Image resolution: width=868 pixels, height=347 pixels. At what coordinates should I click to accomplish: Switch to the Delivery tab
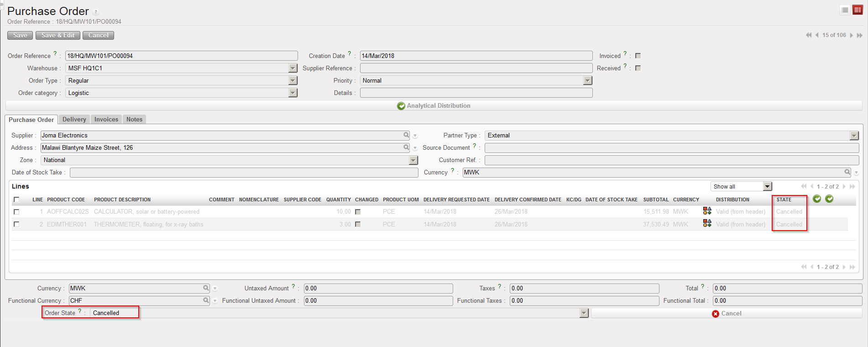pos(74,119)
